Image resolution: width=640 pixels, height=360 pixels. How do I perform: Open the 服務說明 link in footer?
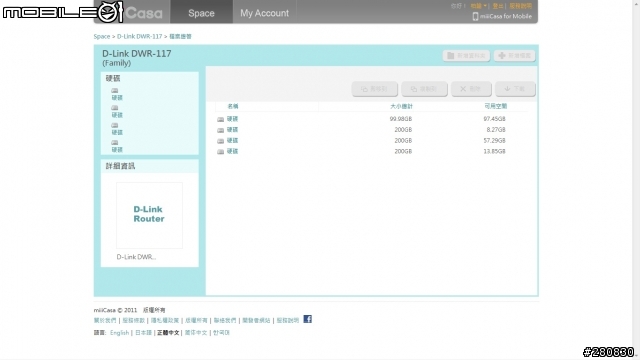[x=288, y=320]
